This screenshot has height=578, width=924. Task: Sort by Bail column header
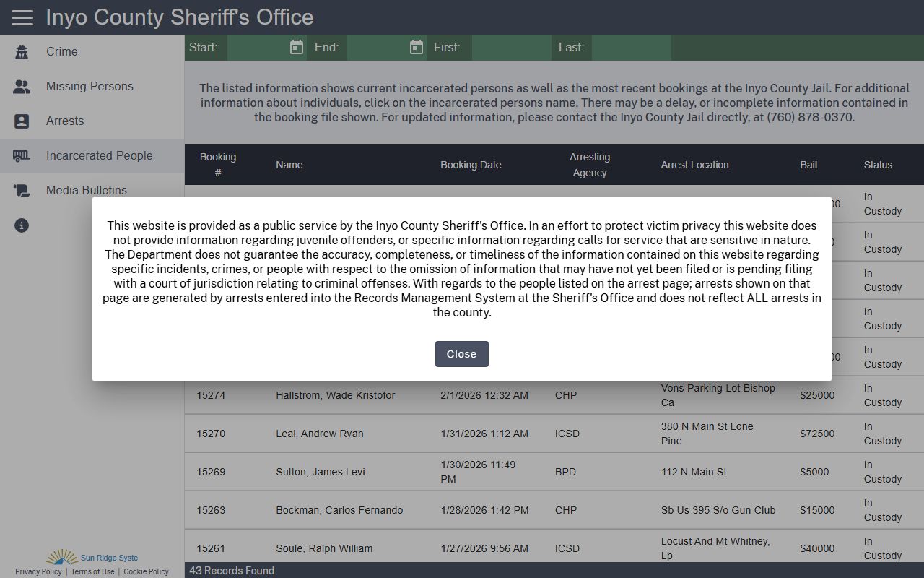(x=808, y=165)
